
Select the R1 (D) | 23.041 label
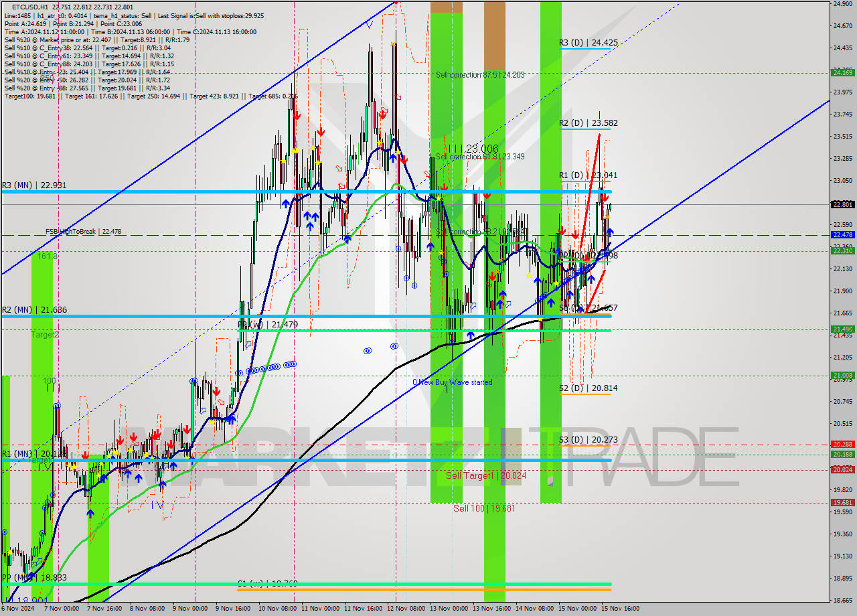[589, 175]
